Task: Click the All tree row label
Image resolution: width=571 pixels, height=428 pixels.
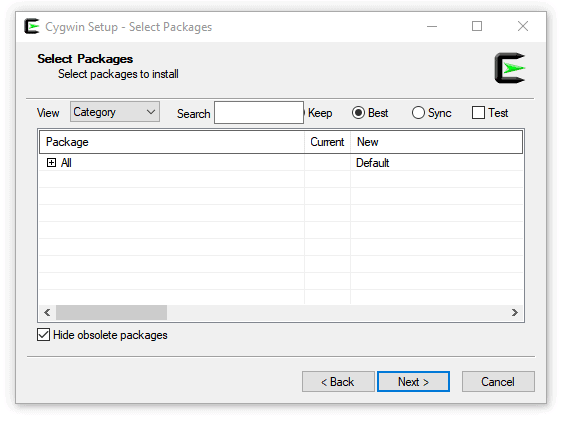Action: (x=66, y=163)
